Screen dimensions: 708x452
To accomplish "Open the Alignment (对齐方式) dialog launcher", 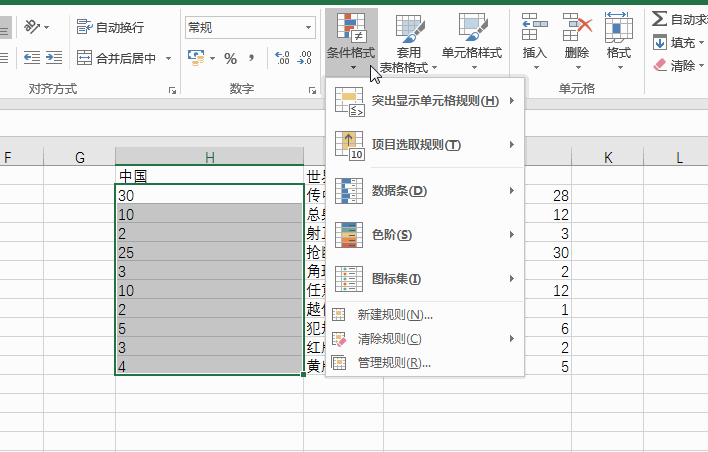I will point(172,90).
